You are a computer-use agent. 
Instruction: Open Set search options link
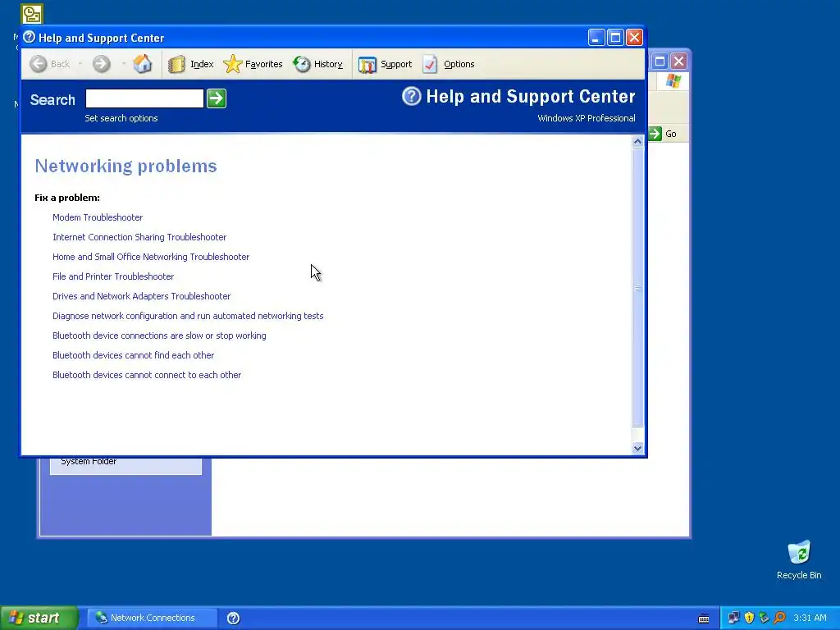tap(121, 118)
